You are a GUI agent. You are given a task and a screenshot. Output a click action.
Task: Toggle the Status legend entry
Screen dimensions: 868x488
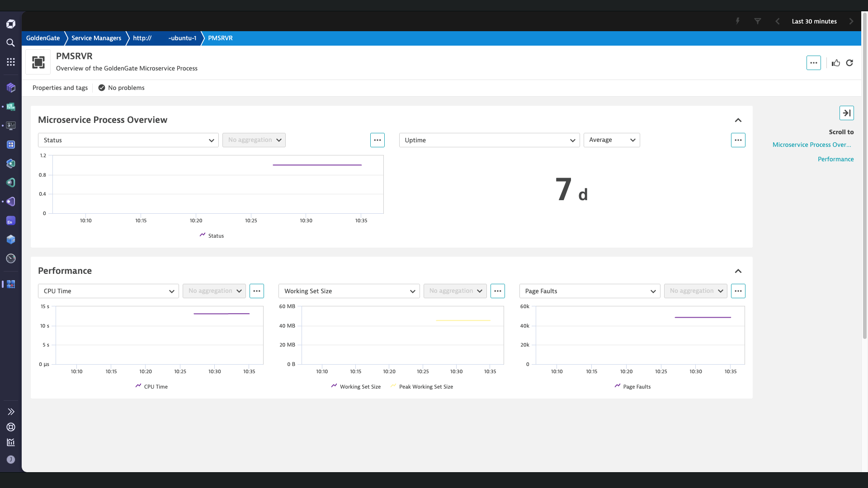(x=212, y=235)
